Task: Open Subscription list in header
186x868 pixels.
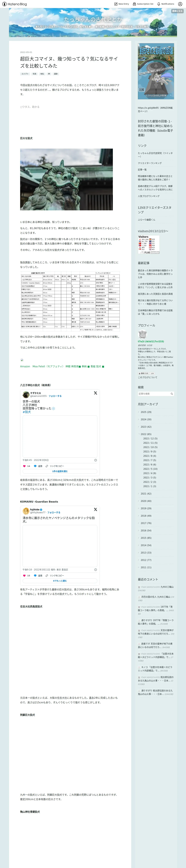Action: pyautogui.click(x=143, y=4)
